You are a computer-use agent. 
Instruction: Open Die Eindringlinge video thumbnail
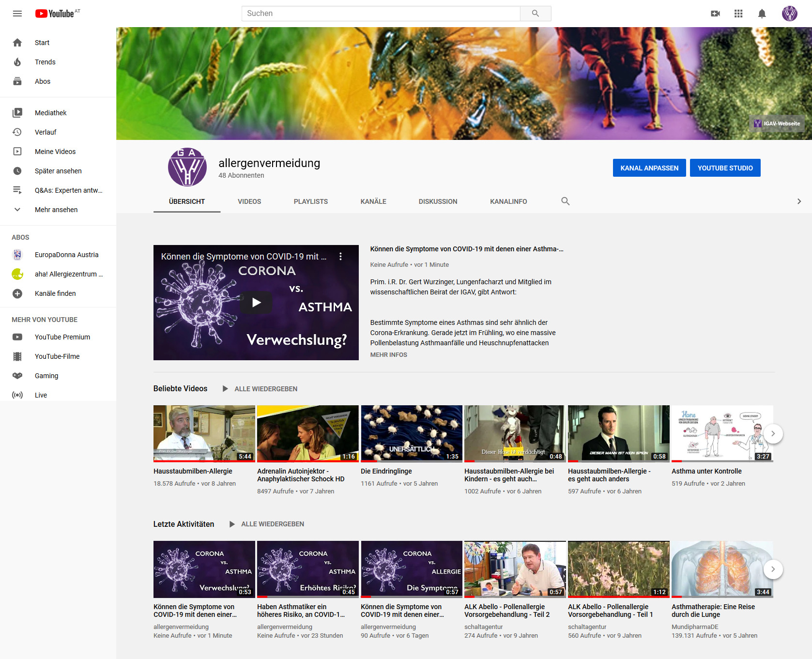412,433
